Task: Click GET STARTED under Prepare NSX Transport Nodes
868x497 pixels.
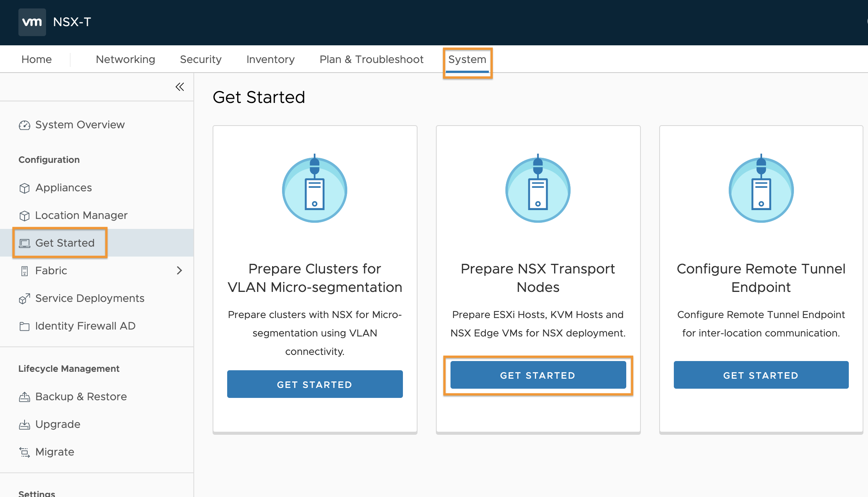Action: [x=538, y=375]
